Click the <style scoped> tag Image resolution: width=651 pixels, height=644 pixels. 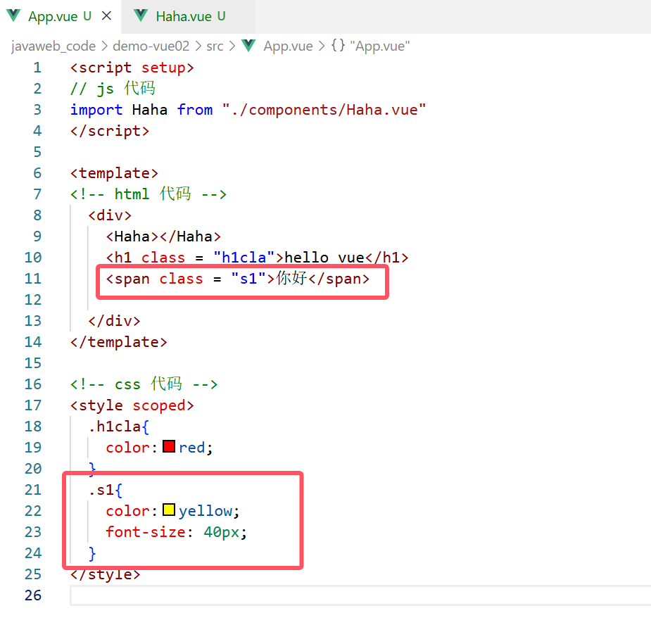click(x=132, y=405)
